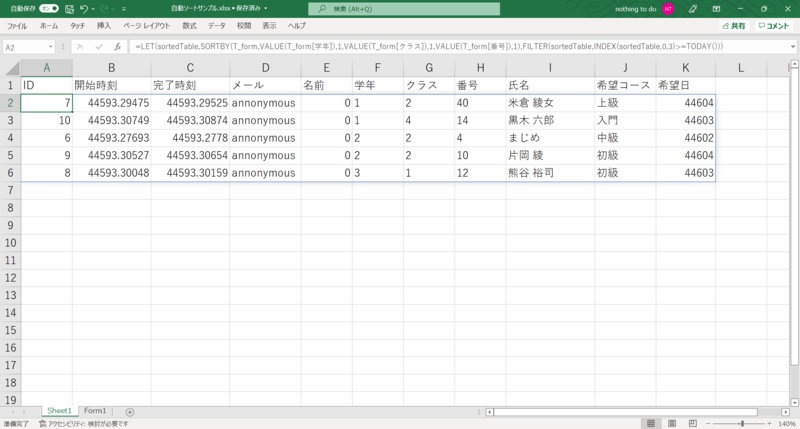
Task: Click cell containing まじめ
Action: pos(550,138)
